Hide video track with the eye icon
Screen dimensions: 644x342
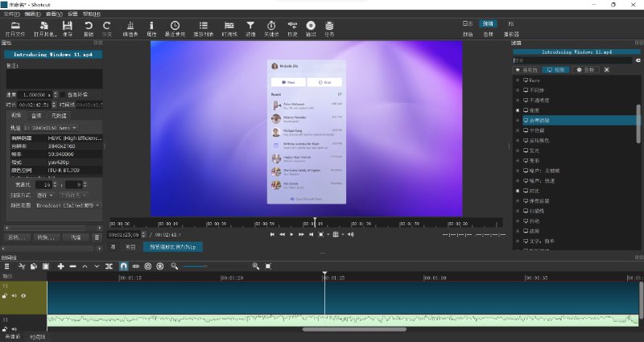point(23,296)
